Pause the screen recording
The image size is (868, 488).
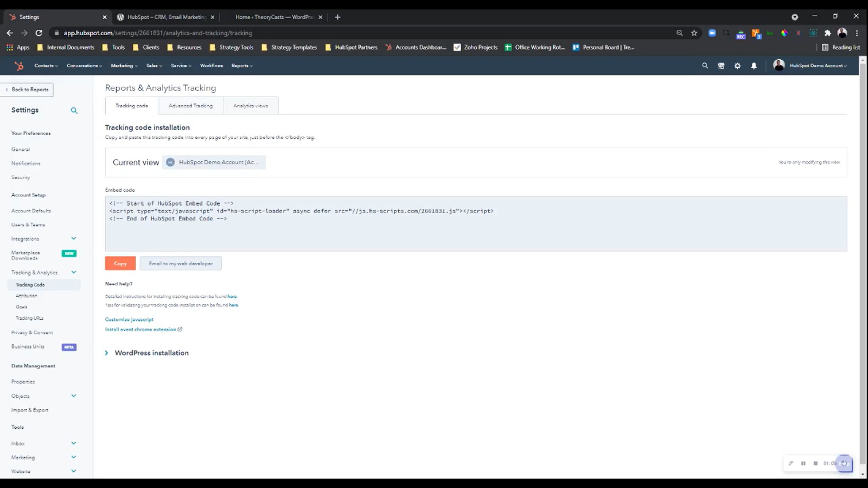click(x=803, y=463)
